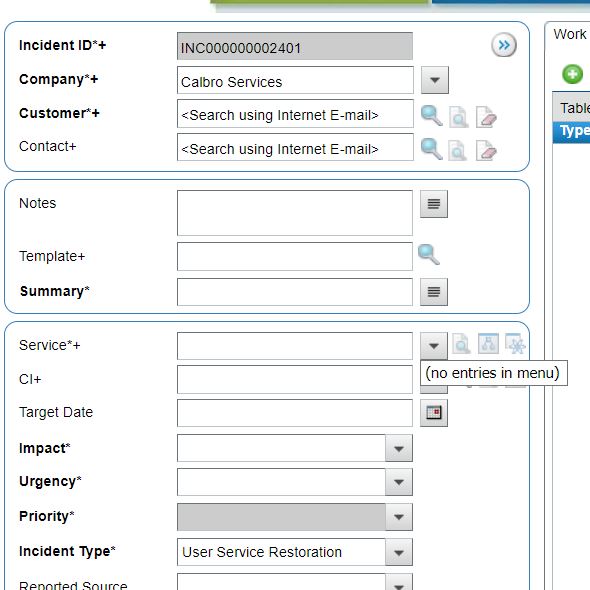This screenshot has height=590, width=590.
Task: View Contact details with document-magnifier icon
Action: click(x=458, y=150)
